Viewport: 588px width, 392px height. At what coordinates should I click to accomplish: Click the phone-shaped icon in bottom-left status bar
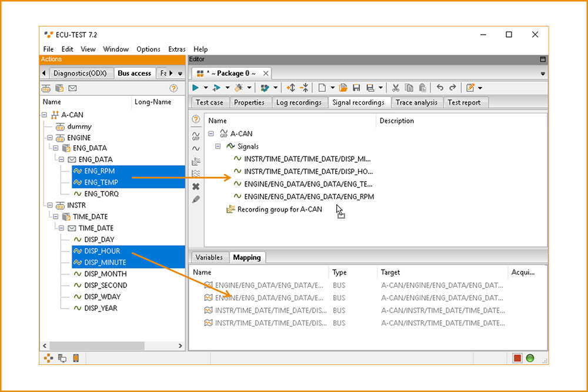coord(76,359)
